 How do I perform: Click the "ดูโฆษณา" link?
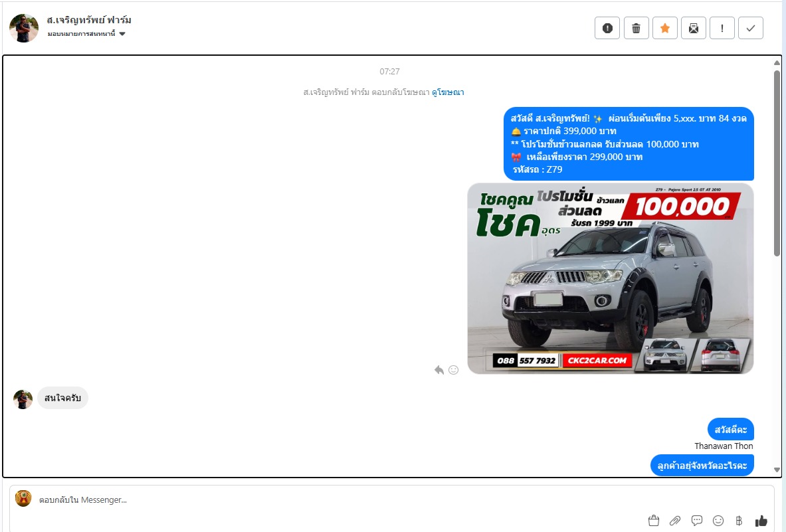[448, 92]
